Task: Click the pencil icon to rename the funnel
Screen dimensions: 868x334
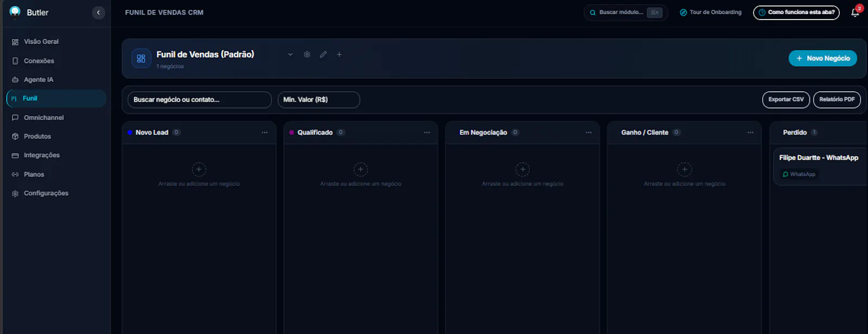Action: (x=323, y=54)
